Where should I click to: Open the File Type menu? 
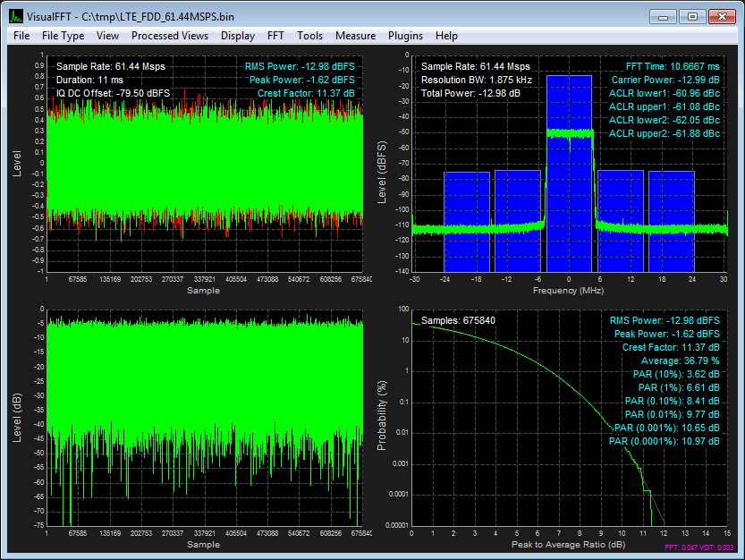coord(63,36)
